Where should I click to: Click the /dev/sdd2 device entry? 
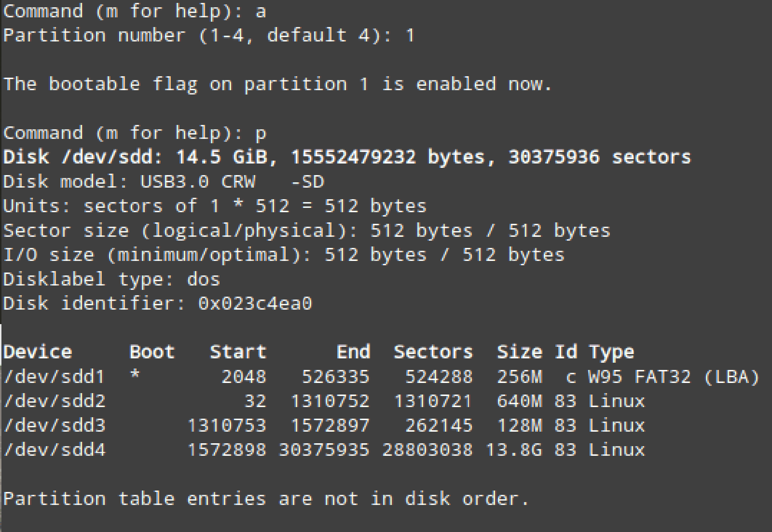pyautogui.click(x=54, y=401)
